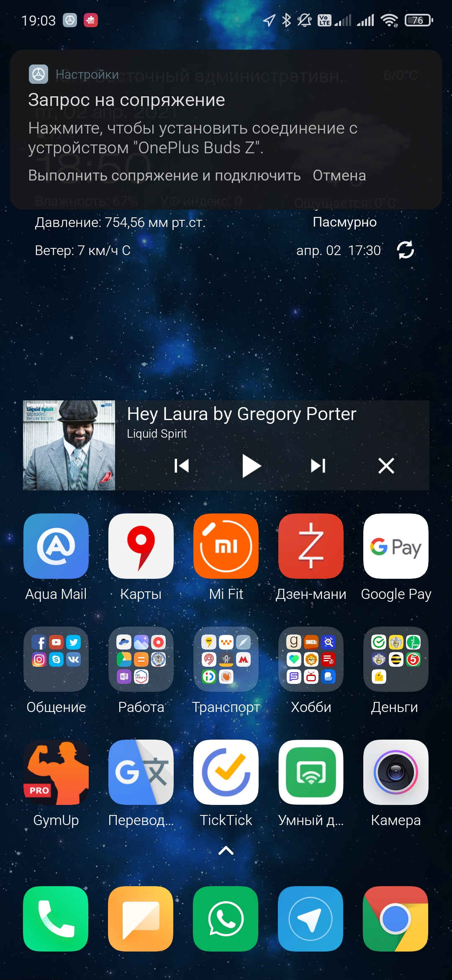
Task: Tap Отмена on pairing notification
Action: (x=339, y=175)
